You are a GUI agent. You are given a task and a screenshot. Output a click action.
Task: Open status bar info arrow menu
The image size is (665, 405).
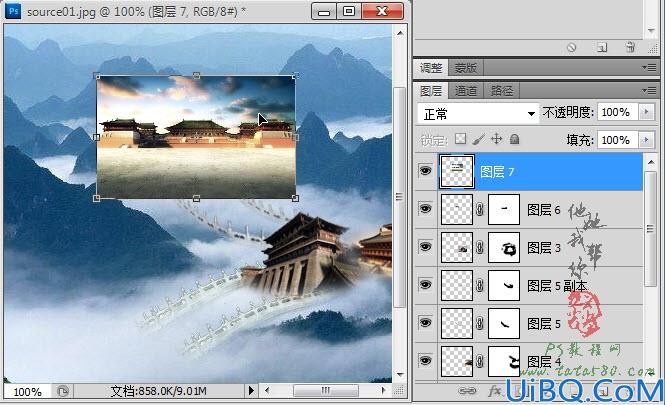click(x=251, y=390)
